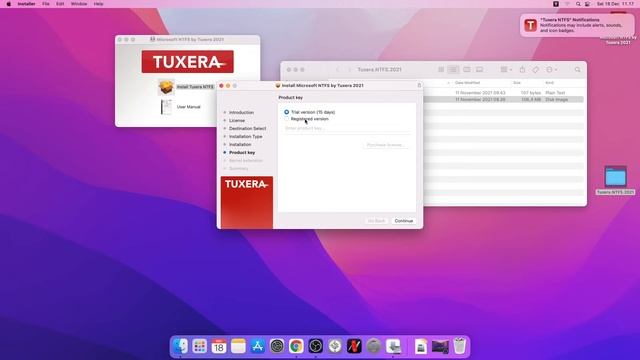Screen dimensions: 640x360
Task: Open the Installer app icon in Dock
Action: (393, 346)
